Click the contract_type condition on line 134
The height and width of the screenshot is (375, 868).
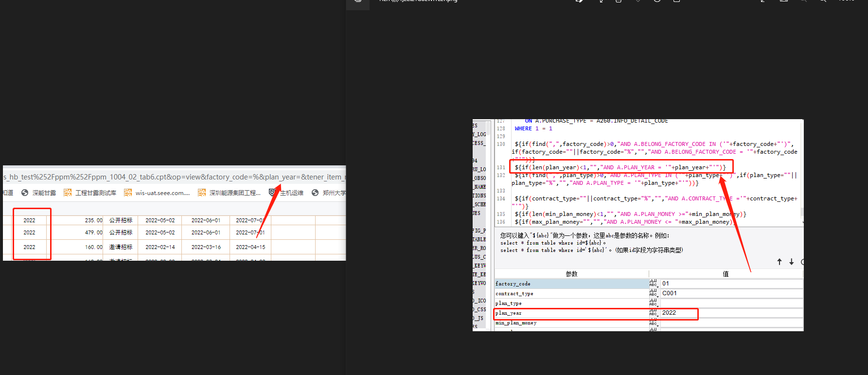(655, 202)
